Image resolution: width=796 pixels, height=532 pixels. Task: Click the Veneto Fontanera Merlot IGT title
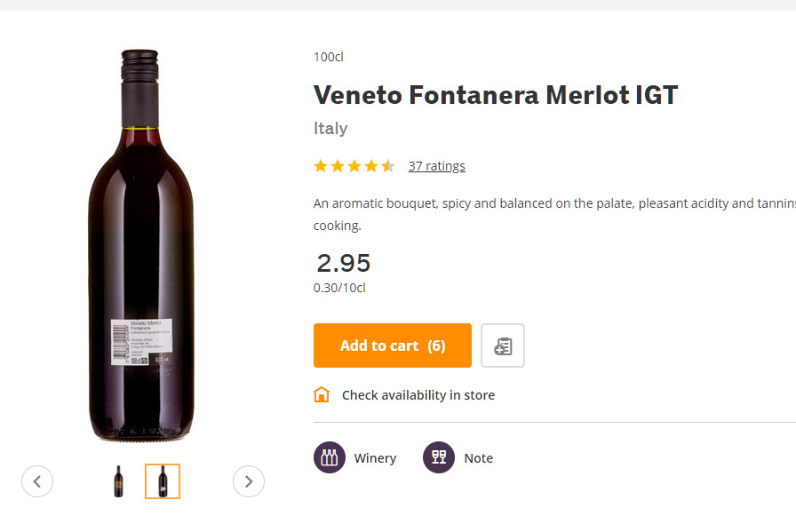coord(496,95)
